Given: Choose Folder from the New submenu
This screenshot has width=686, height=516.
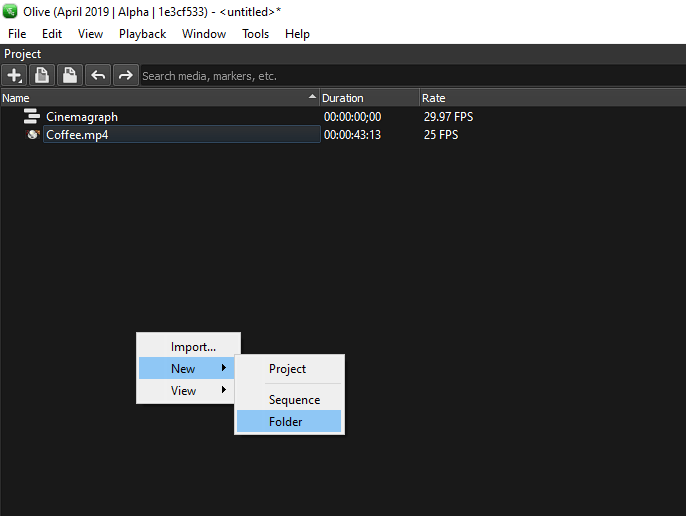Looking at the screenshot, I should 289,421.
